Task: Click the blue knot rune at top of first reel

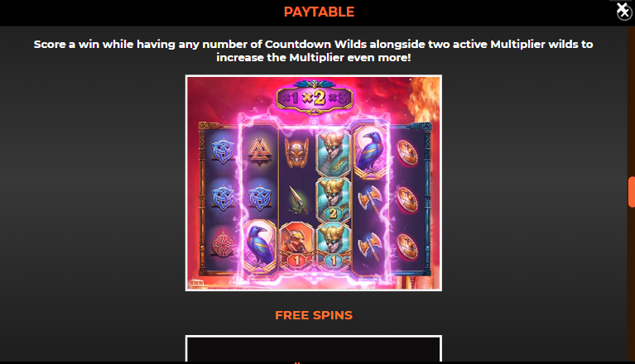Action: pos(224,151)
